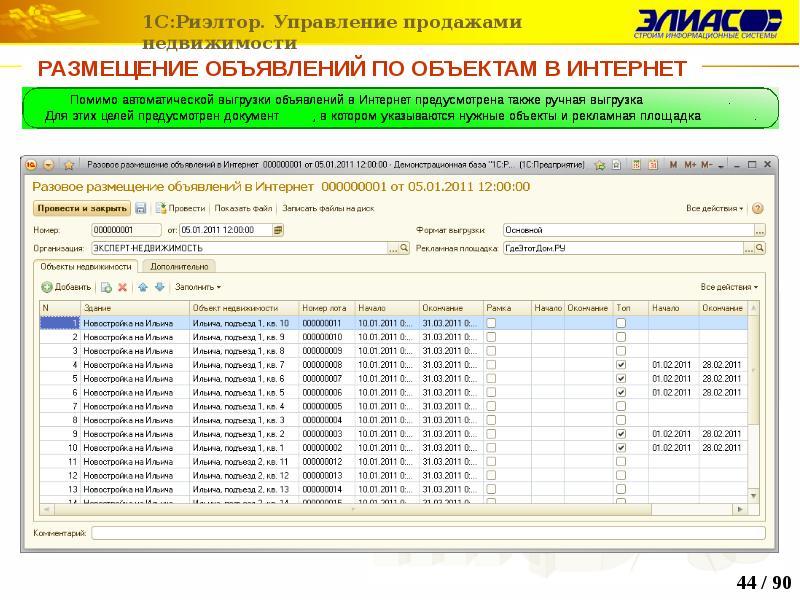Toggle Рамка checkbox for row 4
This screenshot has height=600, width=800.
[491, 365]
